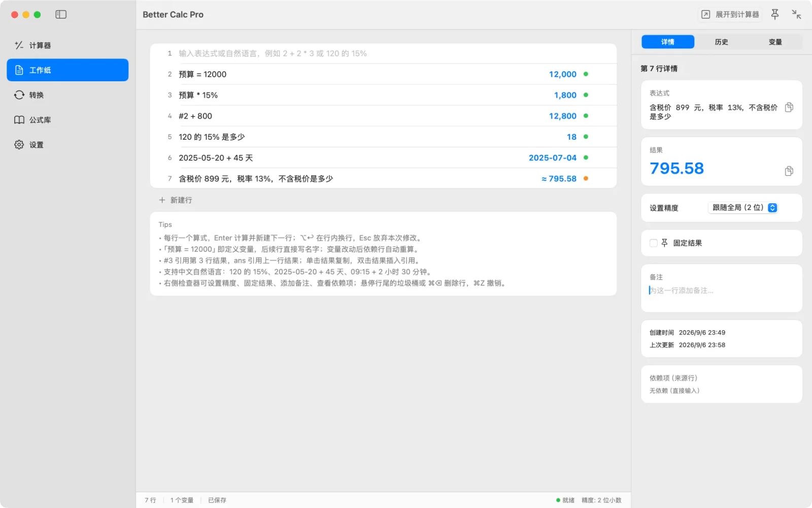Open the 公式库 library
Image resolution: width=812 pixels, height=508 pixels.
(x=67, y=120)
